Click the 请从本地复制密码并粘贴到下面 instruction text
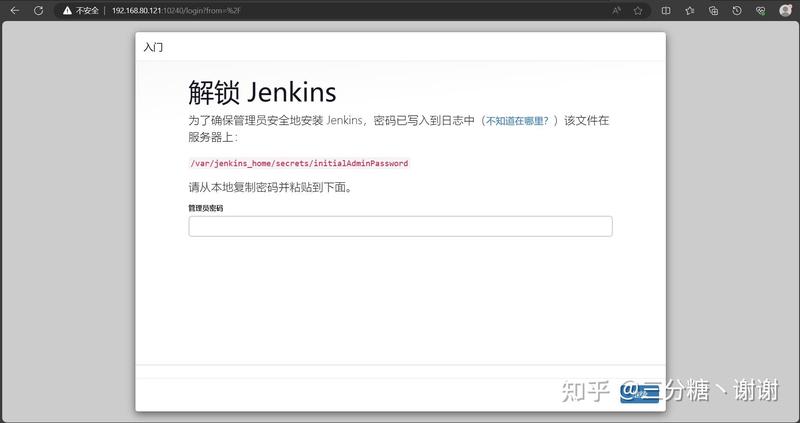The height and width of the screenshot is (423, 800). coord(270,187)
